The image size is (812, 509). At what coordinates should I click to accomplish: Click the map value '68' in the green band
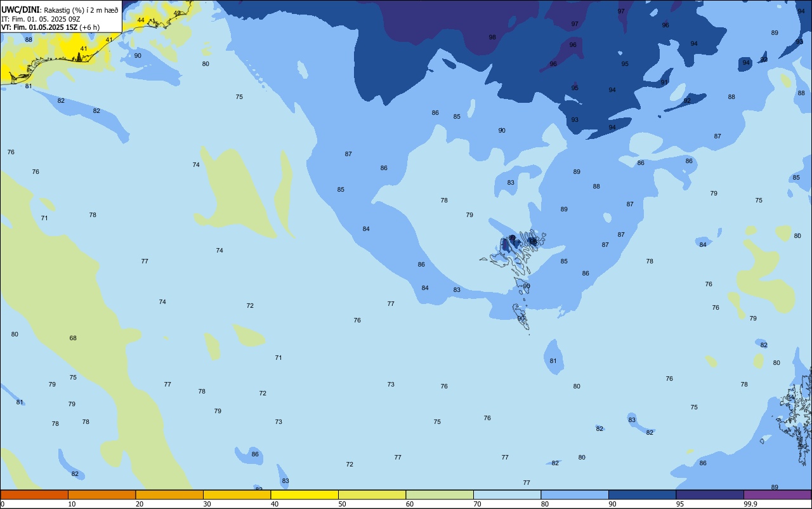(x=73, y=338)
